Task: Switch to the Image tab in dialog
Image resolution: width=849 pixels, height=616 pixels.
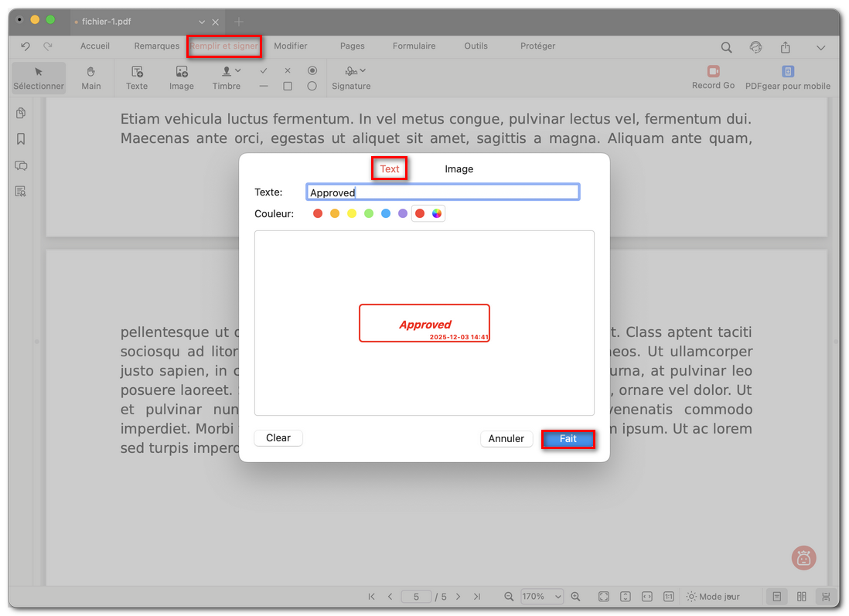Action: 459,169
